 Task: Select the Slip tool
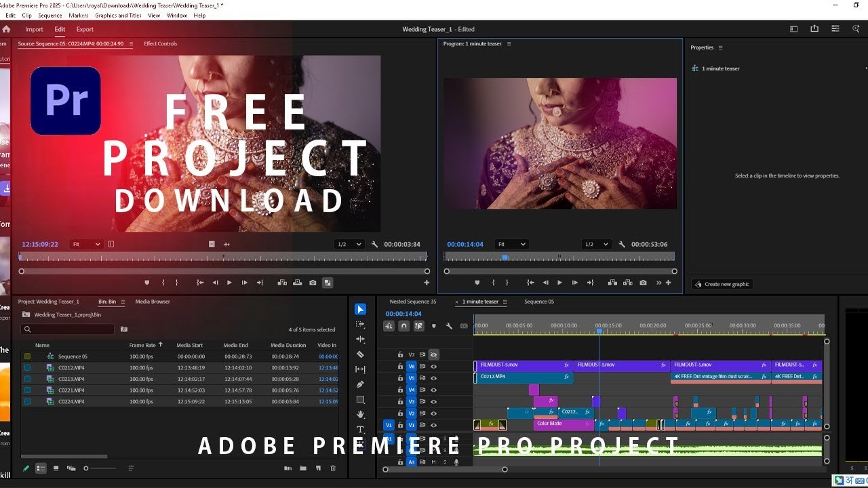click(360, 369)
